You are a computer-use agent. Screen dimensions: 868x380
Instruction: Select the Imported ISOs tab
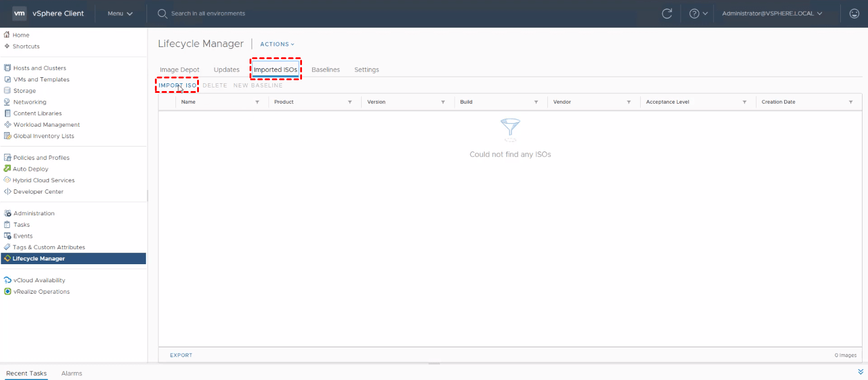[x=275, y=70]
